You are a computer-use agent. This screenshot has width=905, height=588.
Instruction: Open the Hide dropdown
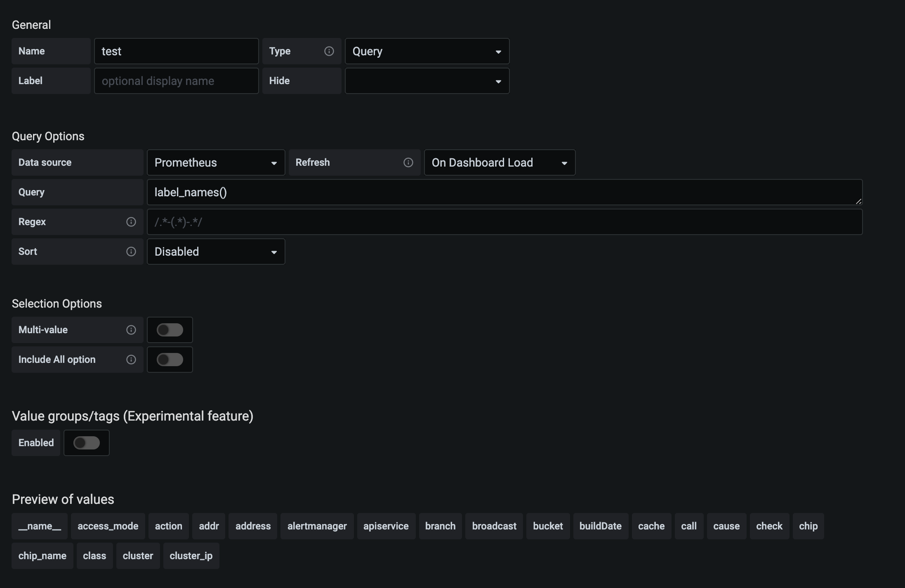click(x=427, y=81)
